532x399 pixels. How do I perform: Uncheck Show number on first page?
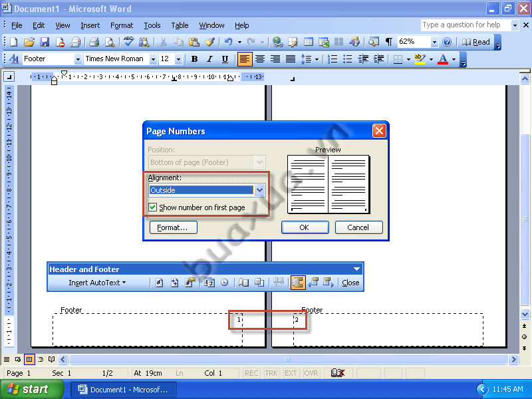click(x=153, y=207)
